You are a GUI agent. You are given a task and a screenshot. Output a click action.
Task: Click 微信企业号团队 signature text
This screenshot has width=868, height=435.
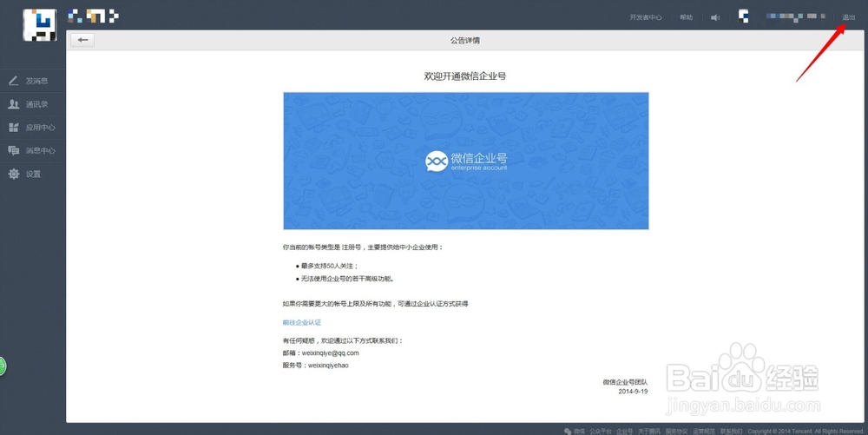pyautogui.click(x=625, y=382)
